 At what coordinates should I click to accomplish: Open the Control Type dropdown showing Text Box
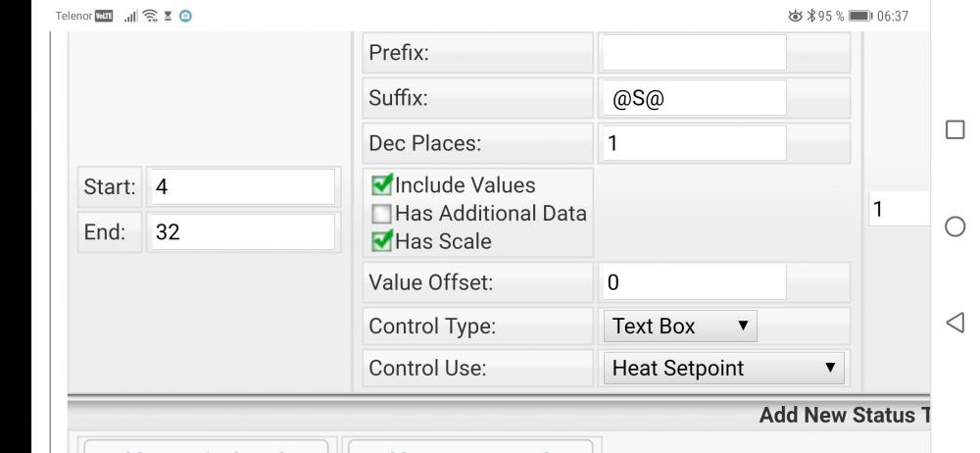pyautogui.click(x=679, y=327)
